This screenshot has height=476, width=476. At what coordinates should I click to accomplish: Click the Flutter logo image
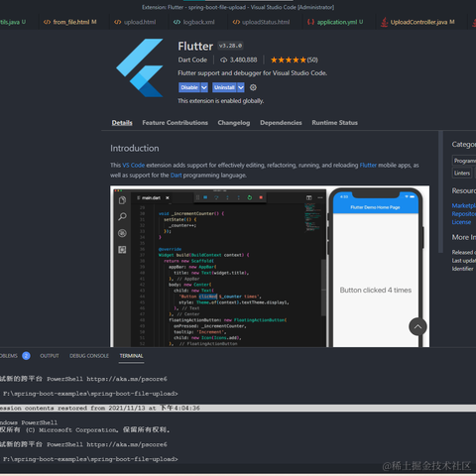(140, 67)
